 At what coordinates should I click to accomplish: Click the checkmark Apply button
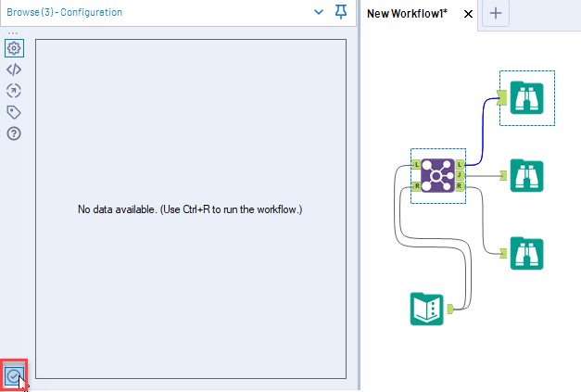(x=14, y=376)
